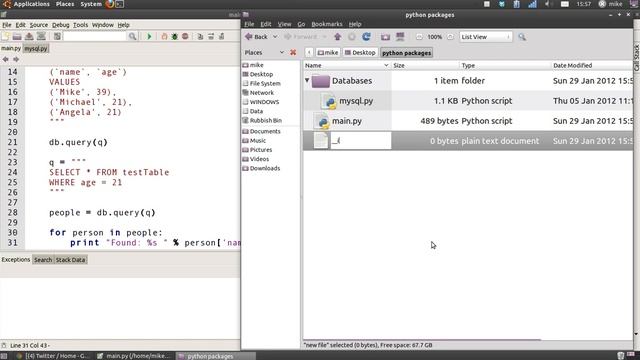The image size is (640, 360).
Task: Click the Save file icon in editor toolbar
Action: pos(29,37)
